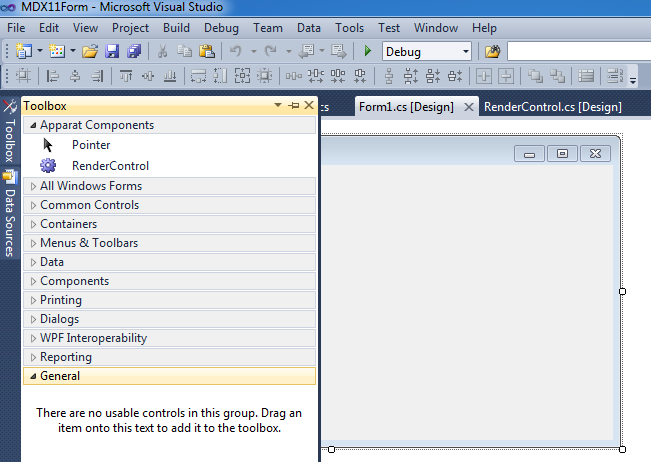Open the Undo history dropdown arrow
Image resolution: width=651 pixels, height=462 pixels.
[x=253, y=51]
